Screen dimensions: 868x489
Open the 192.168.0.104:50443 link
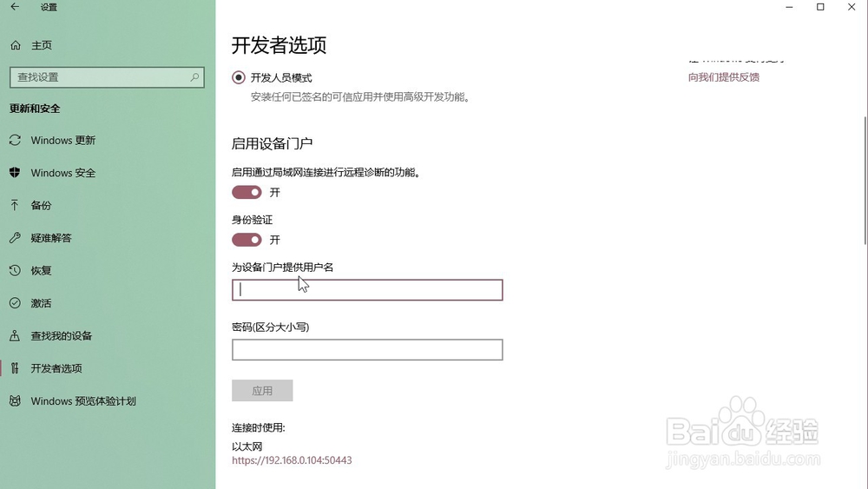pyautogui.click(x=292, y=460)
